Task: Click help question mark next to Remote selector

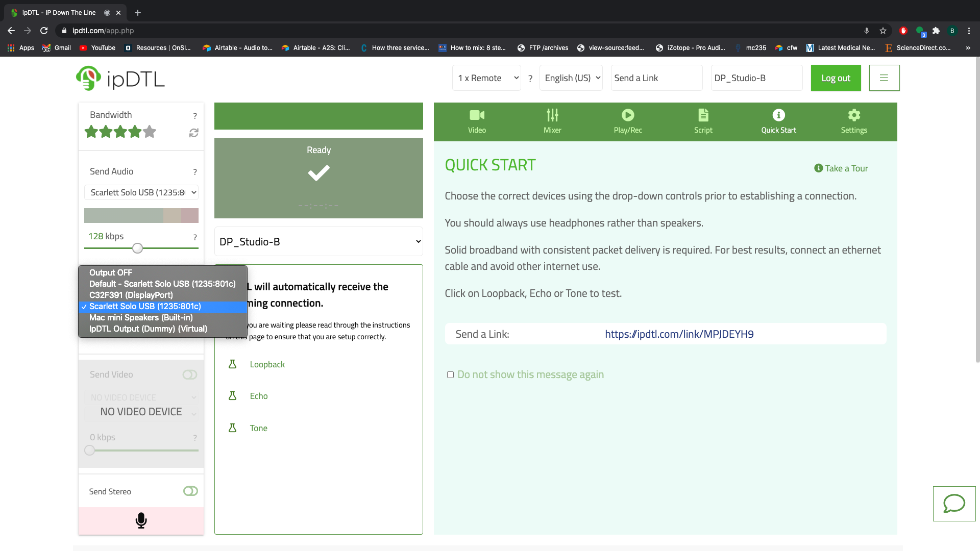Action: pos(530,79)
